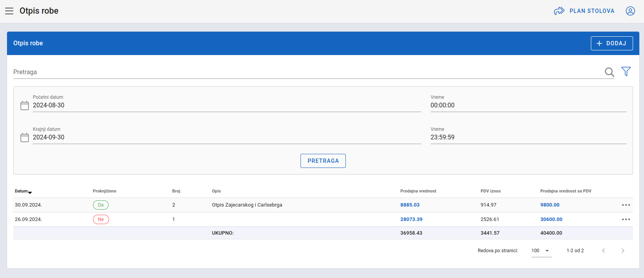Edit the Krajnji datum field 2024-09-30

point(227,137)
